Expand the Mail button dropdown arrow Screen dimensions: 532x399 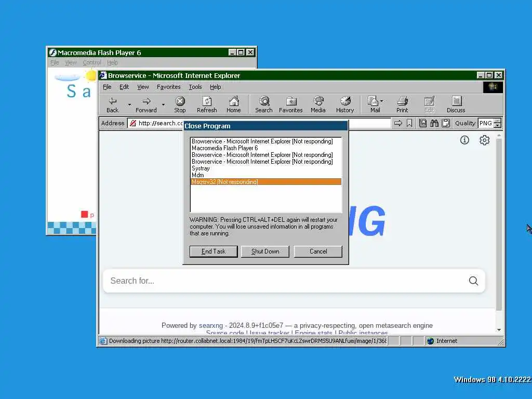[382, 101]
